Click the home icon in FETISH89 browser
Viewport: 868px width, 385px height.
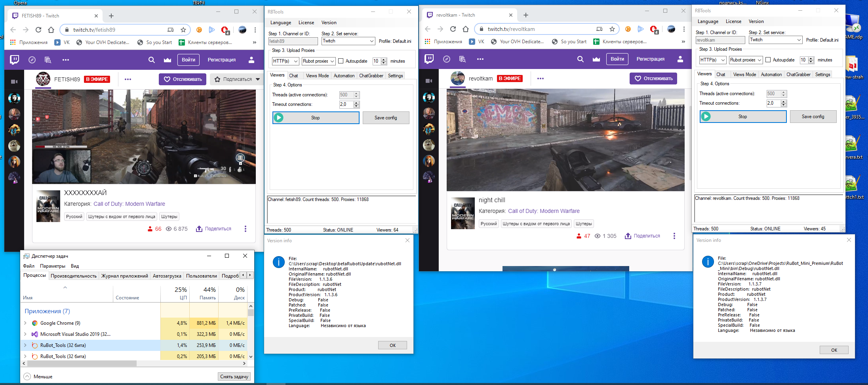click(x=51, y=30)
